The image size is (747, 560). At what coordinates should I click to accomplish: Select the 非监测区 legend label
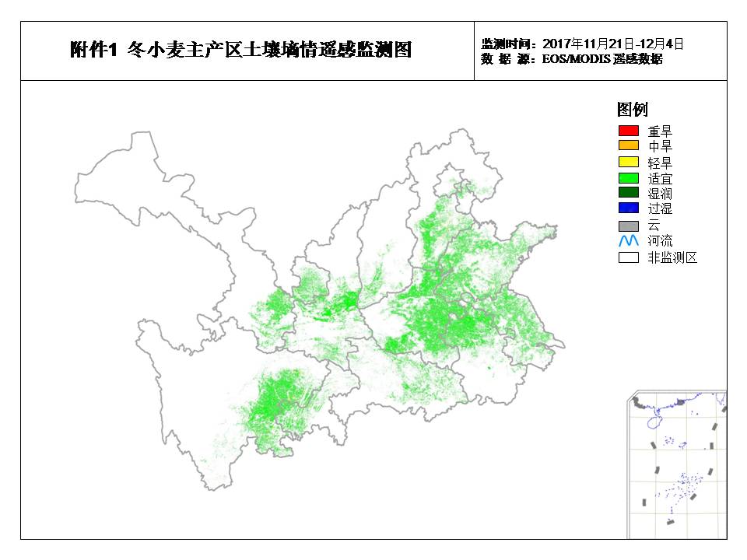[672, 257]
